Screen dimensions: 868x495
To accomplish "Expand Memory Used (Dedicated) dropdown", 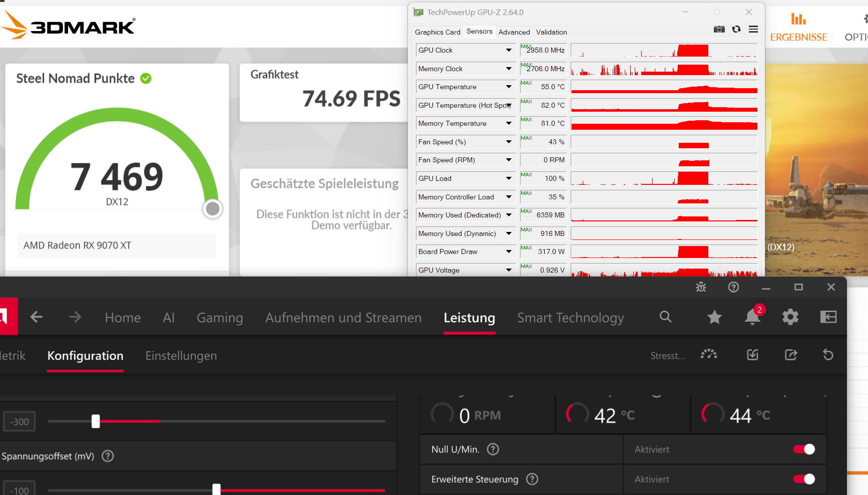I will point(509,215).
